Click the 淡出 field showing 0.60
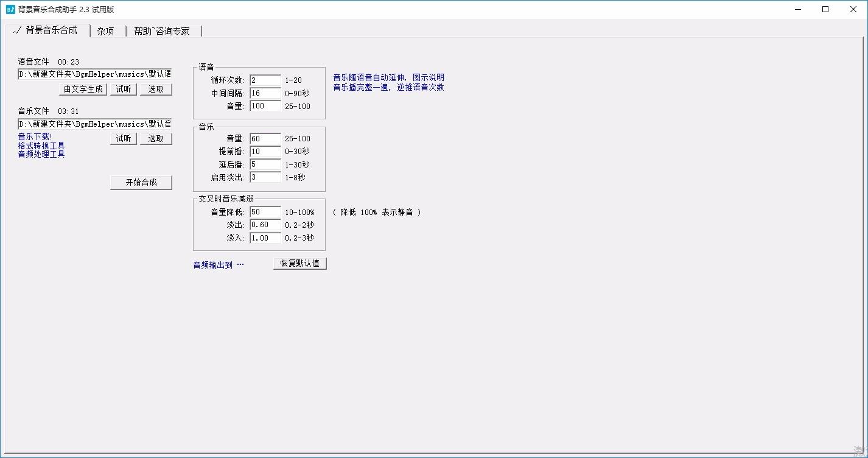Image resolution: width=868 pixels, height=458 pixels. tap(265, 225)
